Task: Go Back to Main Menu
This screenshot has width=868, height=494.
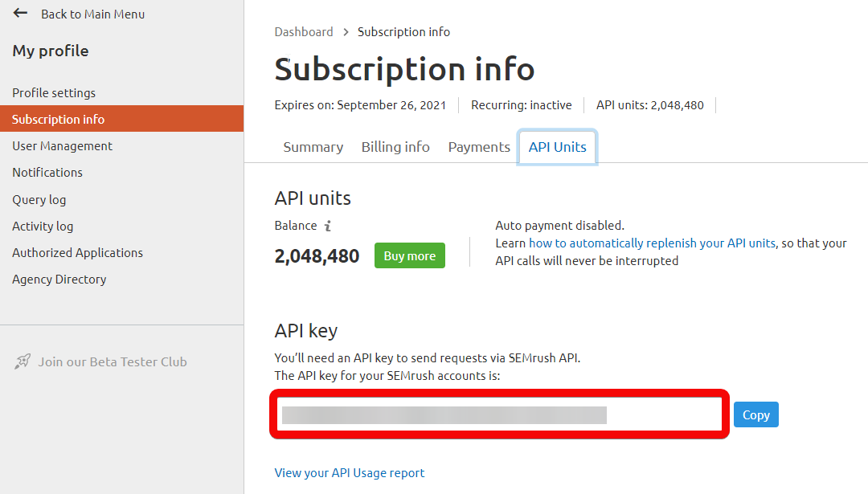Action: pyautogui.click(x=93, y=14)
